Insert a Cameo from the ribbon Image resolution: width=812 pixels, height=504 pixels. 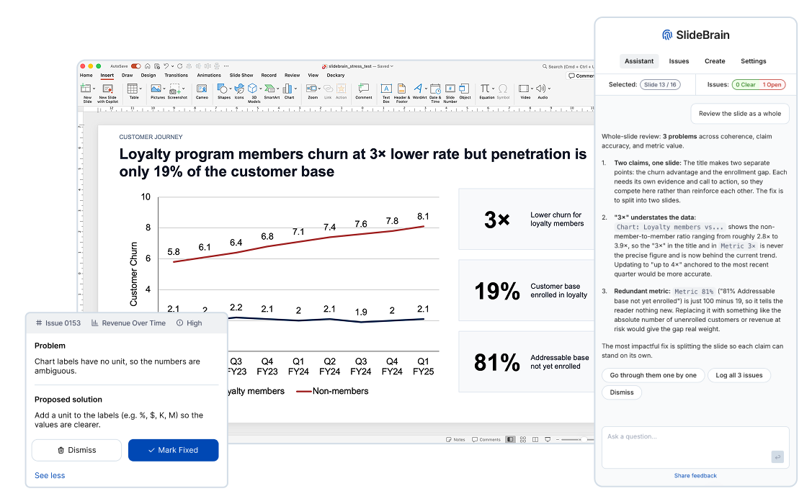[202, 89]
